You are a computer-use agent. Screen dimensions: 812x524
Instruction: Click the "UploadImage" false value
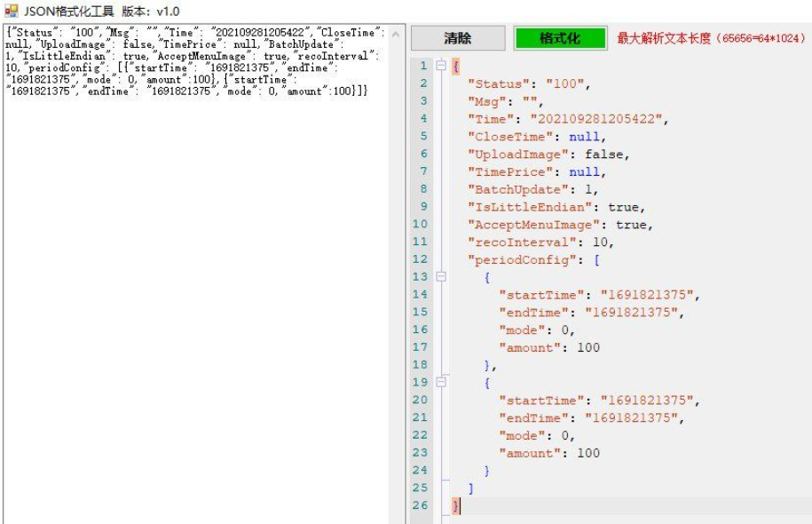606,155
